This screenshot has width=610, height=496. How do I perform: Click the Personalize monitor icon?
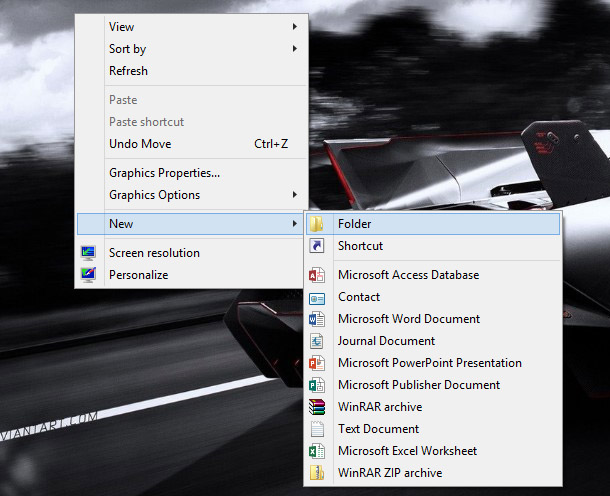click(x=88, y=275)
